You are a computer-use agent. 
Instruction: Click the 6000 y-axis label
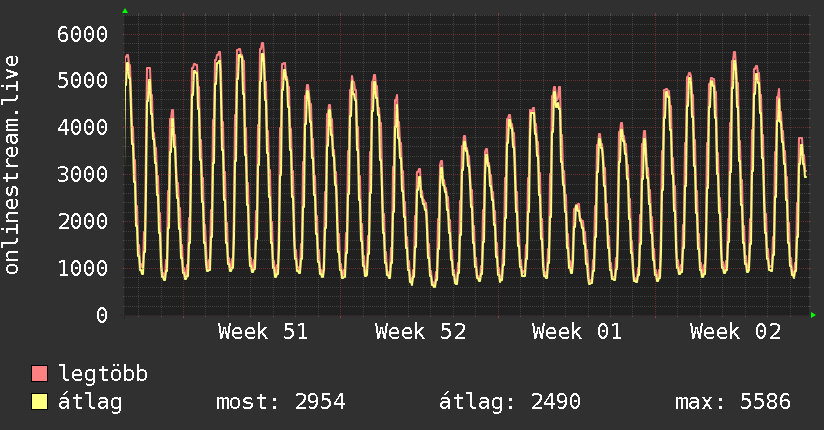coord(83,35)
